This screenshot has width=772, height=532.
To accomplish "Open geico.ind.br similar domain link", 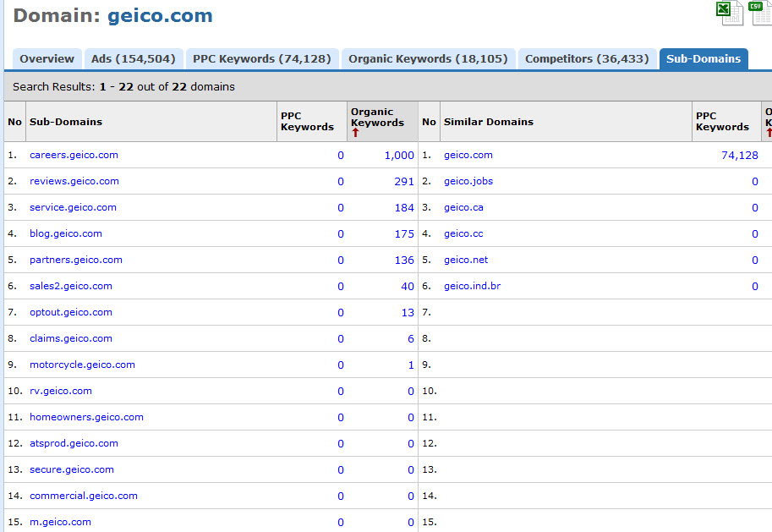I will coord(472,286).
